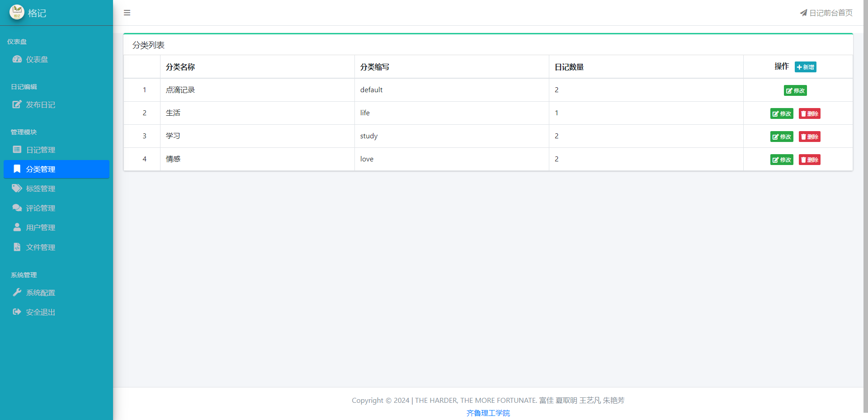The image size is (868, 420).
Task: Select the 分类管理 bookmark icon
Action: (17, 169)
